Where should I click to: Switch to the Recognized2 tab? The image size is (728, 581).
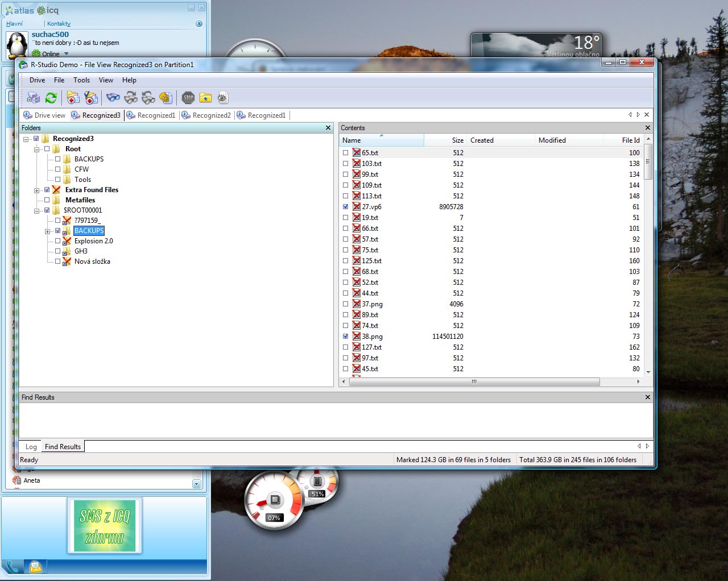(x=206, y=115)
